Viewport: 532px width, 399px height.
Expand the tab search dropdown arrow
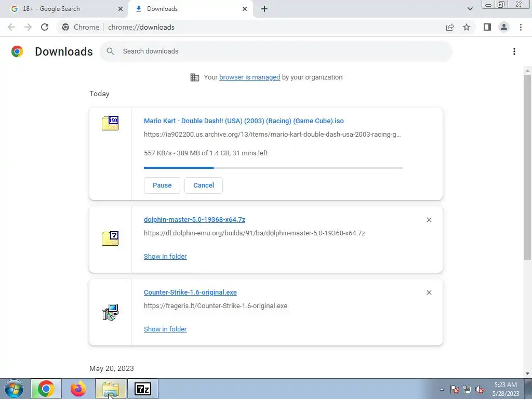(x=470, y=9)
